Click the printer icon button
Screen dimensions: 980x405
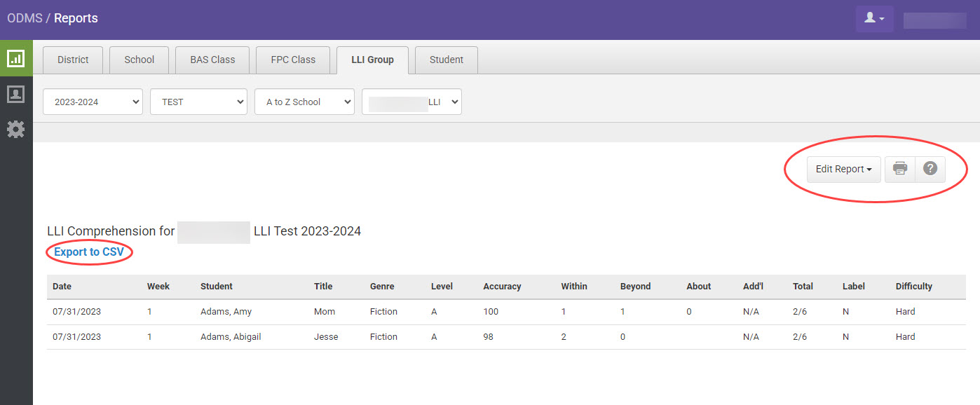[900, 169]
